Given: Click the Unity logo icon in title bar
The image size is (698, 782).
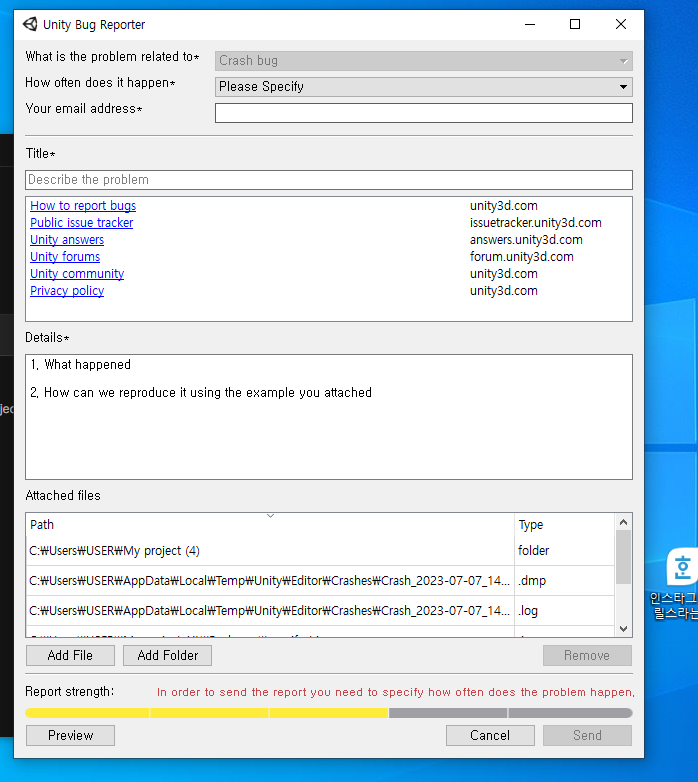Looking at the screenshot, I should pyautogui.click(x=30, y=24).
